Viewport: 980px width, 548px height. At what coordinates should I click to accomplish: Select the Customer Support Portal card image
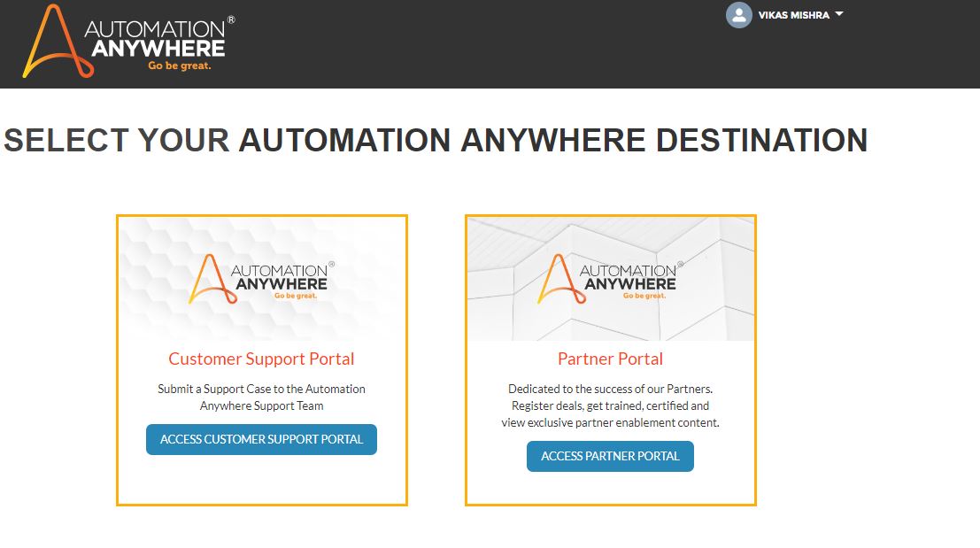[262, 279]
